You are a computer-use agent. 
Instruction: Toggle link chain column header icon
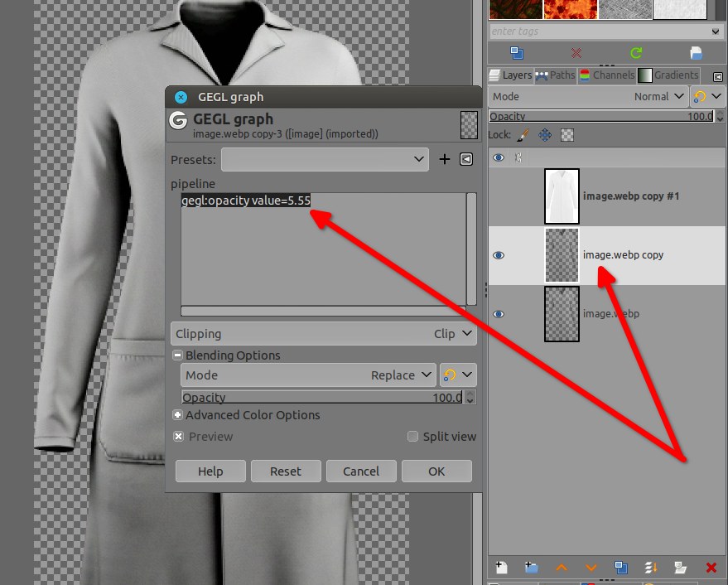518,157
